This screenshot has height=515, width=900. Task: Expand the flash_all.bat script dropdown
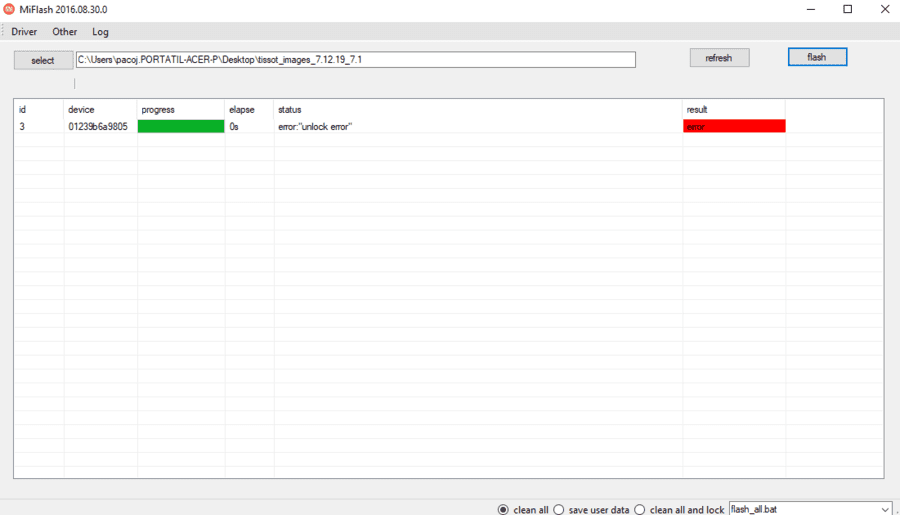[885, 509]
